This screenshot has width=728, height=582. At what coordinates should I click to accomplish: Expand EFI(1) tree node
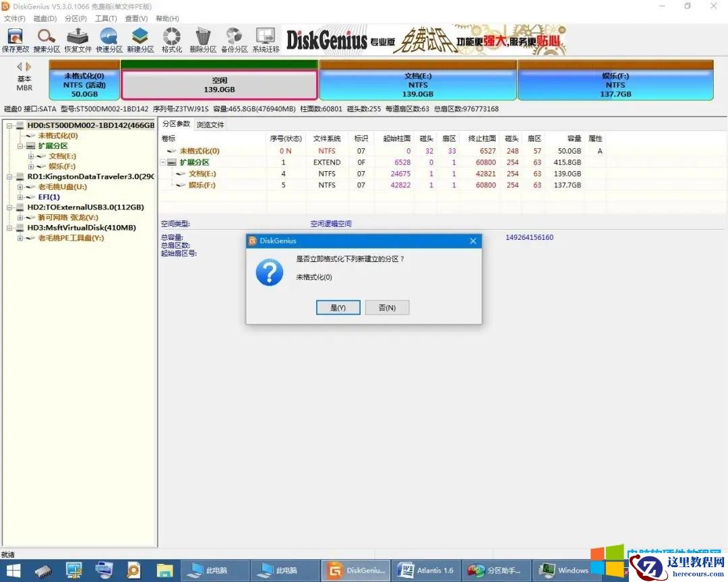point(20,197)
